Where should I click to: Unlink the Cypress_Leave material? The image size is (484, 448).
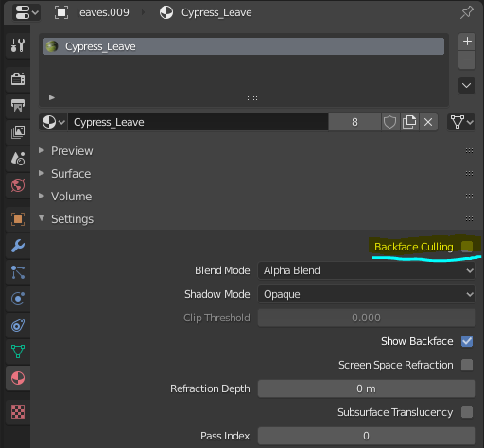coord(428,122)
